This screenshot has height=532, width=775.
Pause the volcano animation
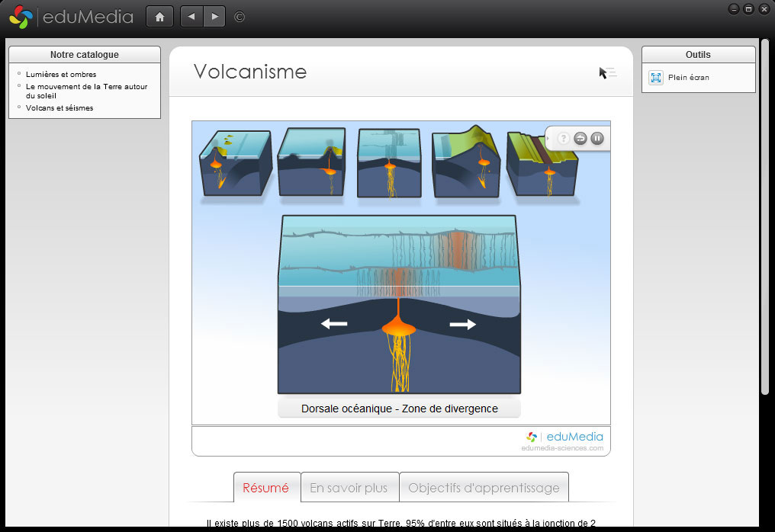(x=597, y=138)
